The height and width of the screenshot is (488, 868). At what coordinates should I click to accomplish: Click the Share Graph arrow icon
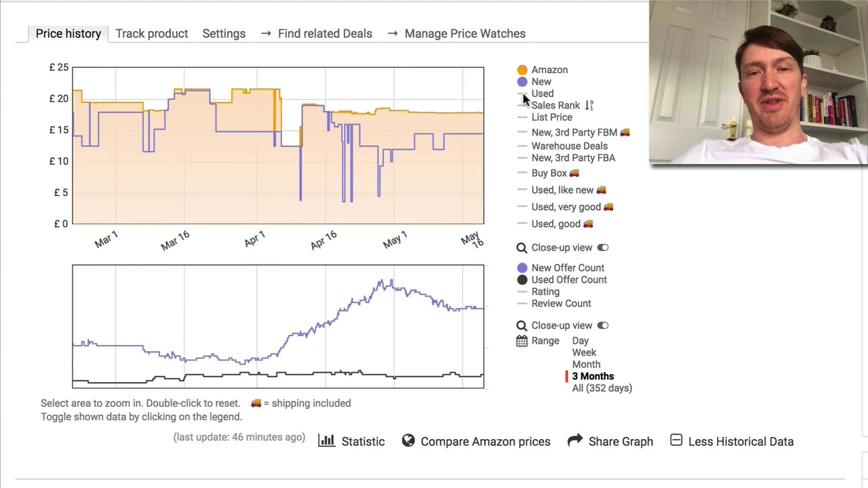tap(575, 441)
